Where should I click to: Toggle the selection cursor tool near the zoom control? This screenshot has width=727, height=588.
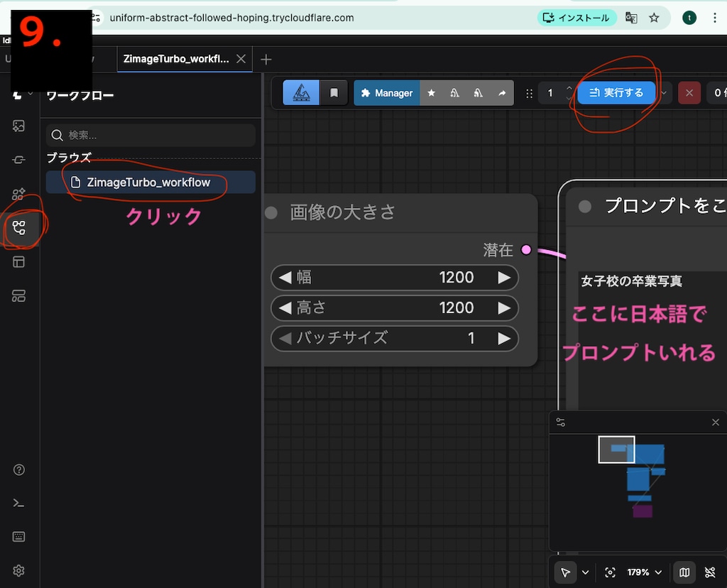point(565,572)
